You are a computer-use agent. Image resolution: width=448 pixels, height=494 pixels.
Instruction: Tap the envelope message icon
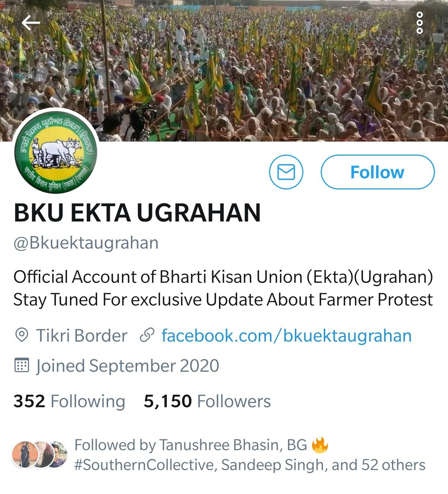(x=286, y=172)
